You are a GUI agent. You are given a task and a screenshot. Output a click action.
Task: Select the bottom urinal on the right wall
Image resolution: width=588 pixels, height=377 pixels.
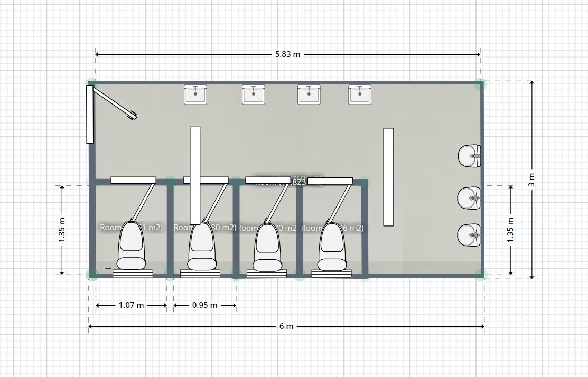469,234
